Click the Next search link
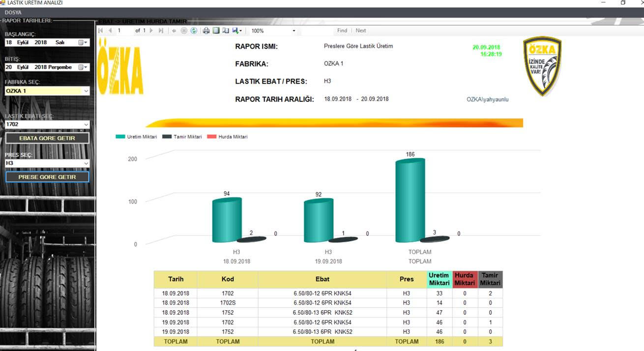644x351 pixels. [x=361, y=30]
